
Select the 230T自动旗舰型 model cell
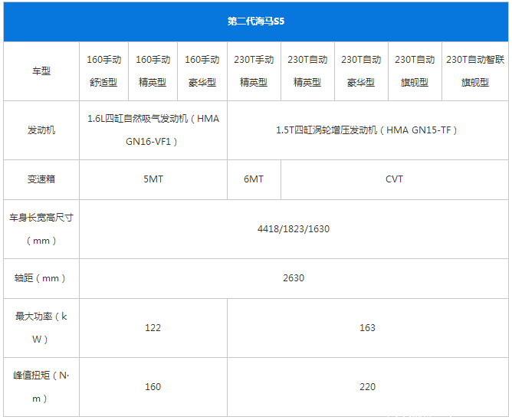[x=415, y=71]
